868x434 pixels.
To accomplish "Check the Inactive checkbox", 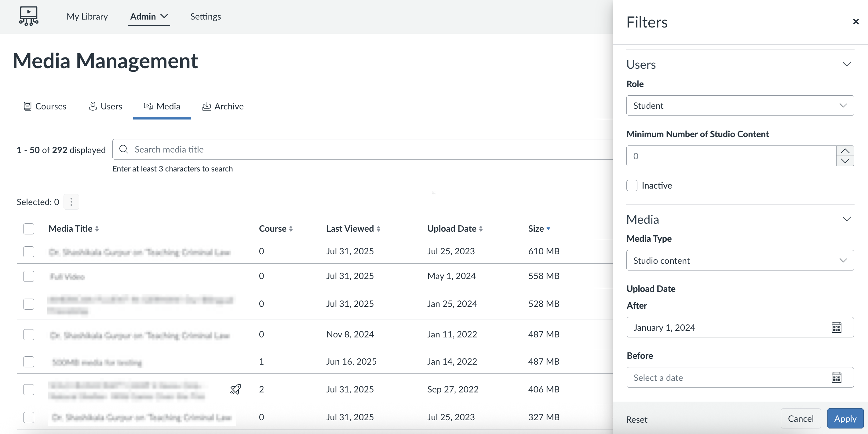I will pos(632,186).
